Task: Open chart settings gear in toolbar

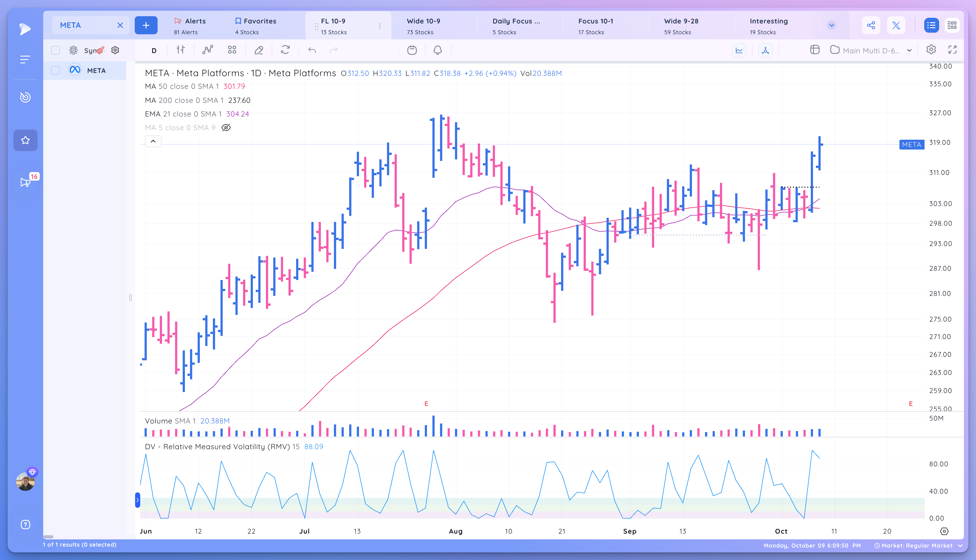Action: pyautogui.click(x=931, y=50)
